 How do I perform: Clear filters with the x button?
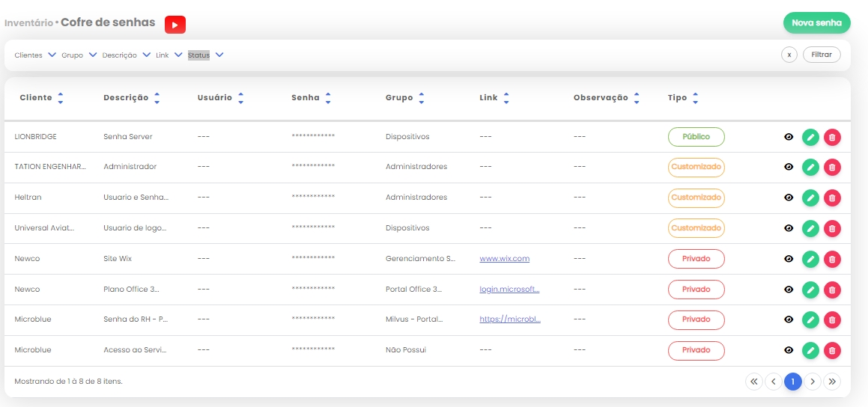(x=789, y=55)
